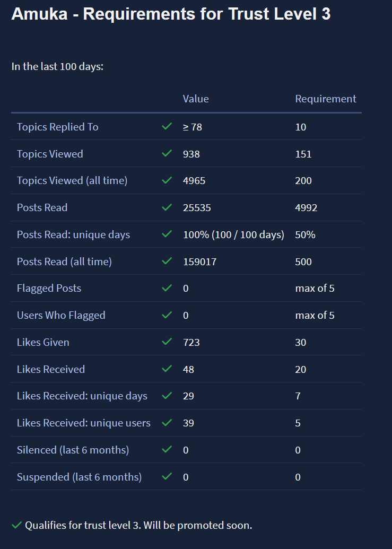The width and height of the screenshot is (392, 549).
Task: Click the Likes Received row checkmark
Action: 167,369
